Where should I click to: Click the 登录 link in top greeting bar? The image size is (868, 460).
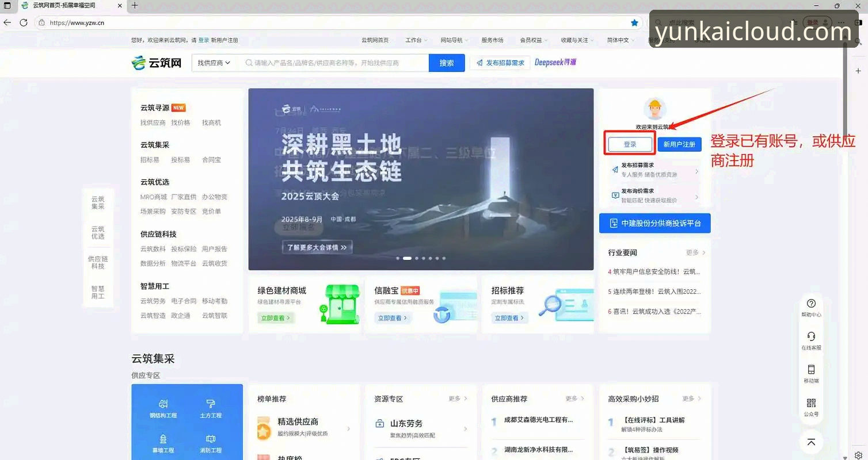[x=204, y=40]
